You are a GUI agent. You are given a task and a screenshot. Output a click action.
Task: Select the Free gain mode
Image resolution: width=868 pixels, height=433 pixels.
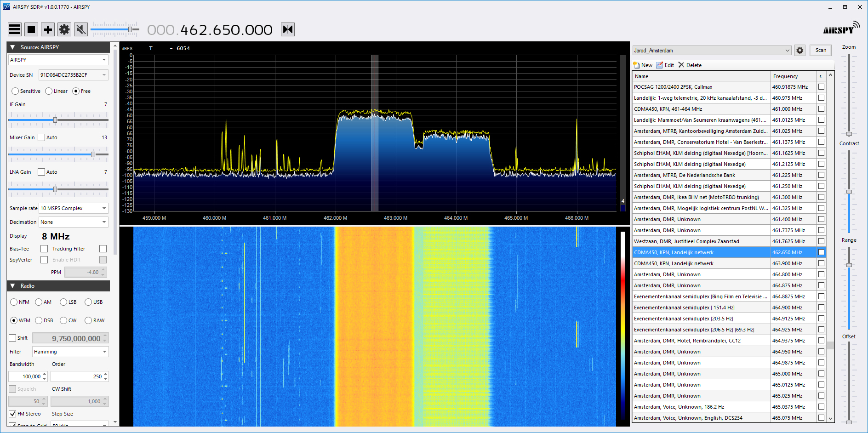76,91
